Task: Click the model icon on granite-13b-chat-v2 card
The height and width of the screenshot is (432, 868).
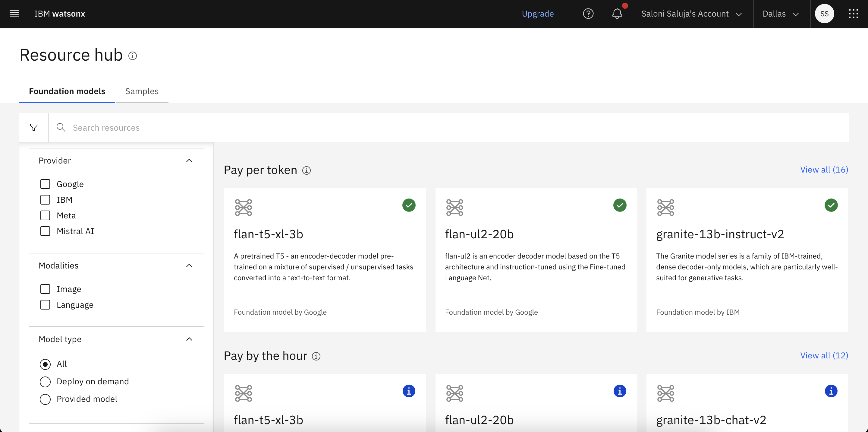Action: pos(665,393)
